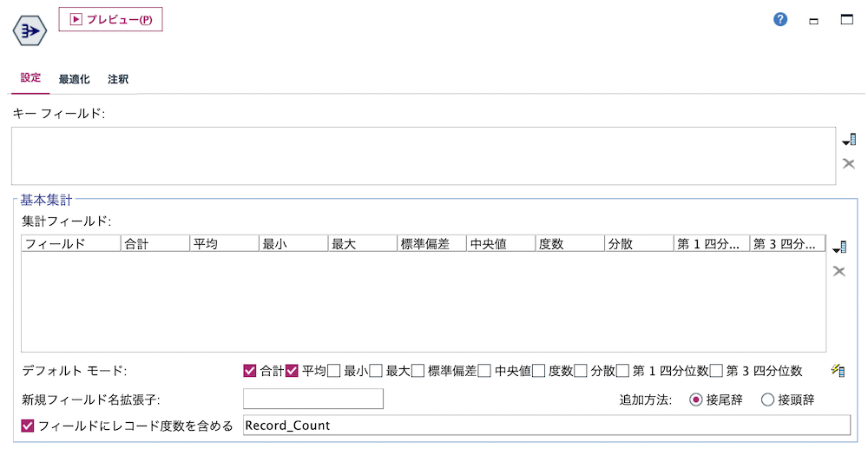868x449 pixels.
Task: Click the Record_Count text field
Action: click(546, 426)
